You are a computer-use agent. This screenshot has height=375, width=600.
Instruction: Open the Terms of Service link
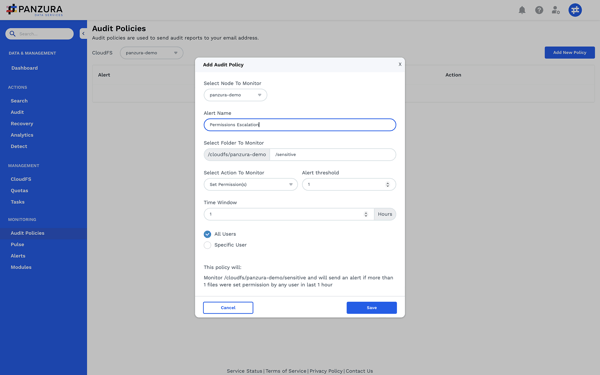pyautogui.click(x=286, y=371)
